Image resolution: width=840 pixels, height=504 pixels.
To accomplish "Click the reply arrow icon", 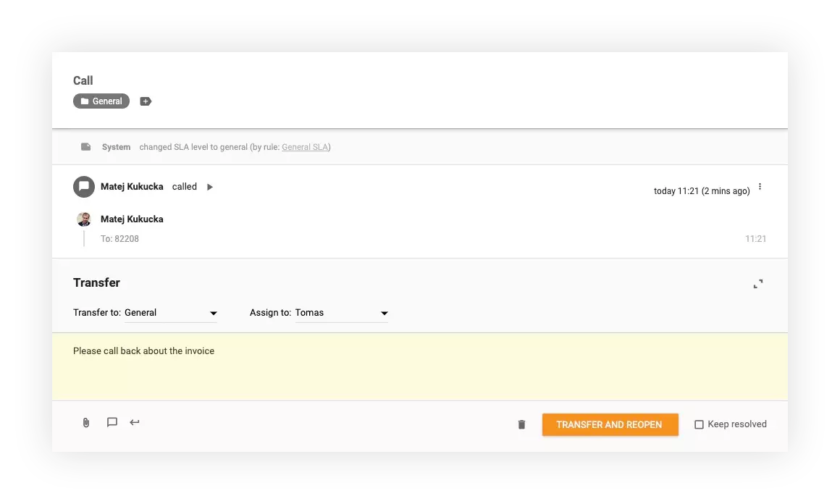I will pos(135,424).
